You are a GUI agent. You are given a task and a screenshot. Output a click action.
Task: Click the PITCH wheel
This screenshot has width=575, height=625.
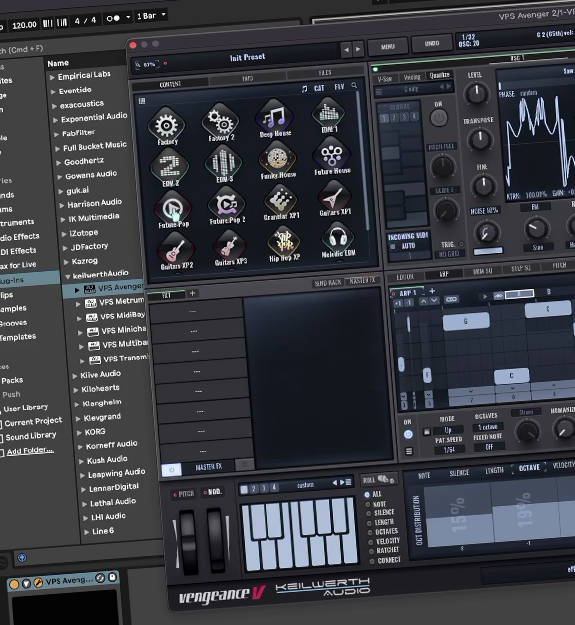tap(187, 541)
